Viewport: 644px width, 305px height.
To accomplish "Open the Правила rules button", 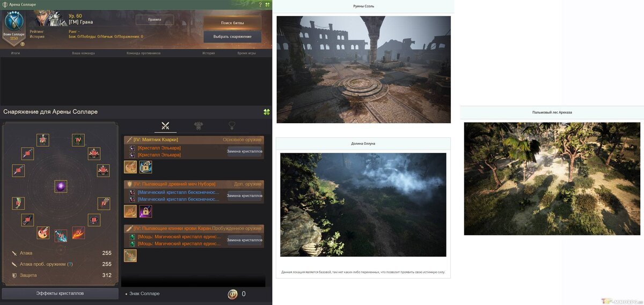I will tap(155, 20).
